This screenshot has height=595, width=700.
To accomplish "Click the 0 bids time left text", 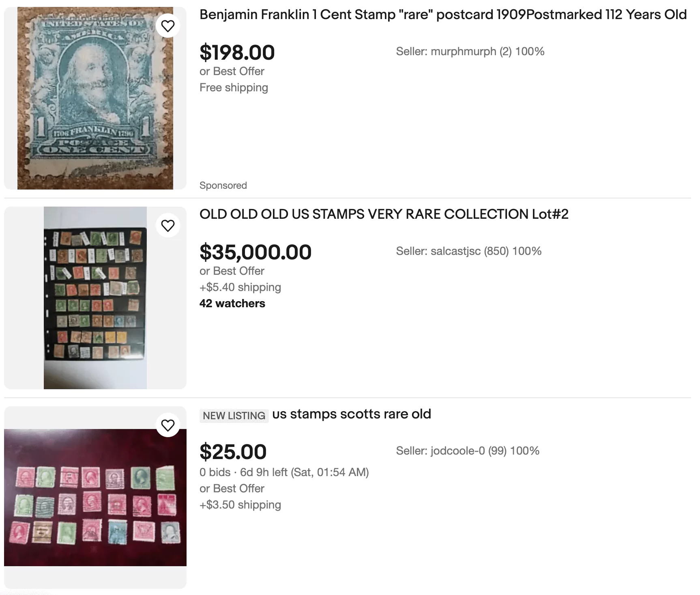I will [x=284, y=472].
